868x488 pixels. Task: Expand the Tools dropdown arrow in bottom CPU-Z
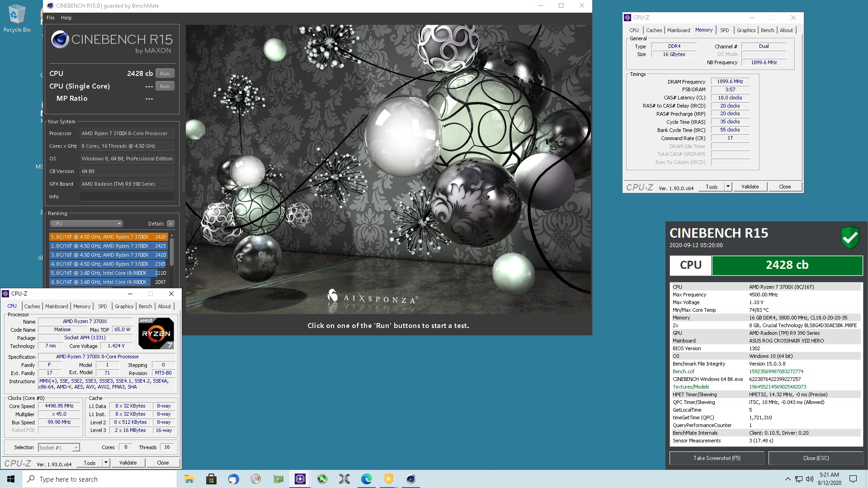point(106,463)
